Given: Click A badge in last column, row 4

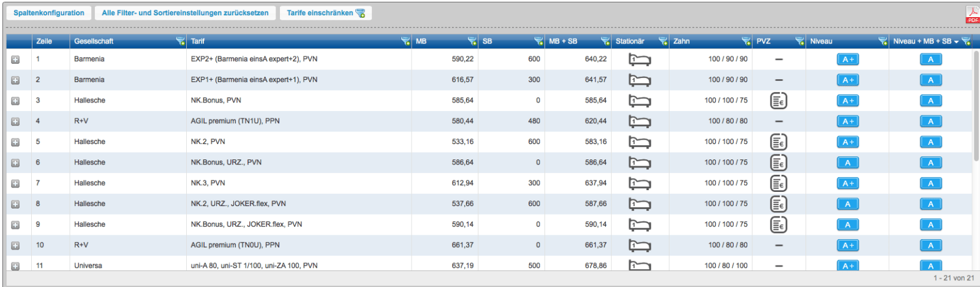Looking at the screenshot, I should (x=930, y=121).
